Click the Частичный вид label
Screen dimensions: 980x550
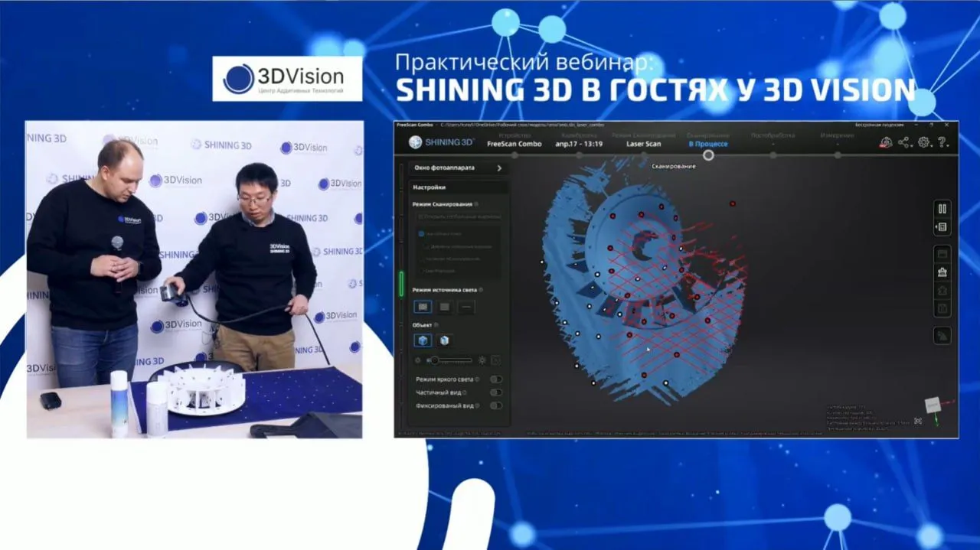click(x=437, y=392)
